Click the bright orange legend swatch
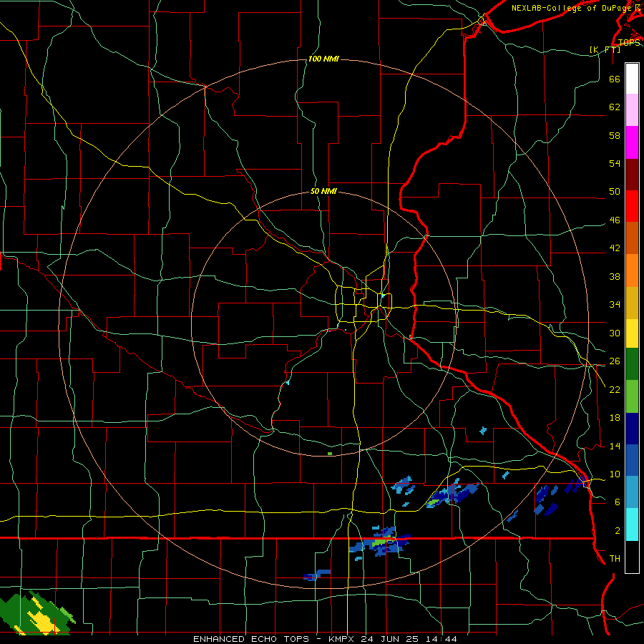Screen dimensions: 644x644 click(632, 270)
